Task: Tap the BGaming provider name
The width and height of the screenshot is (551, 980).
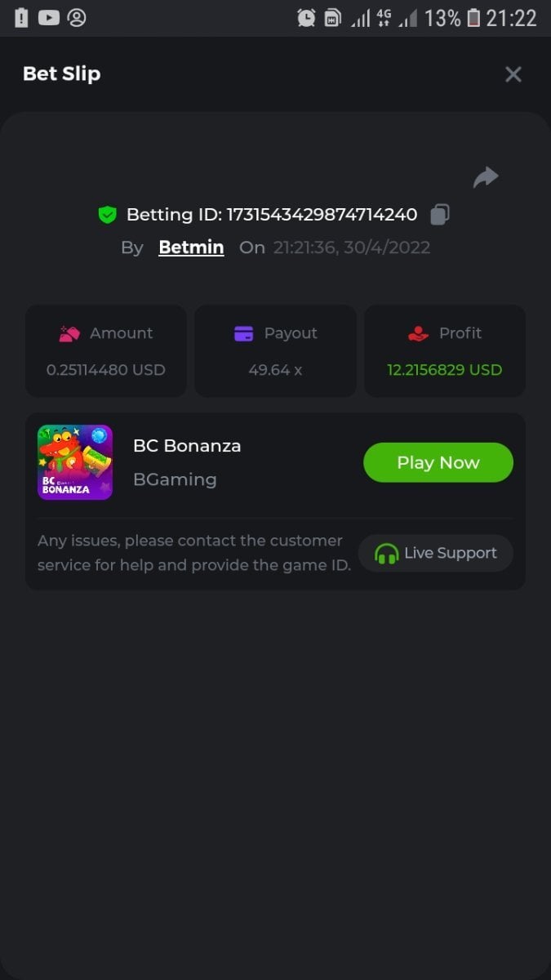Action: [x=175, y=479]
